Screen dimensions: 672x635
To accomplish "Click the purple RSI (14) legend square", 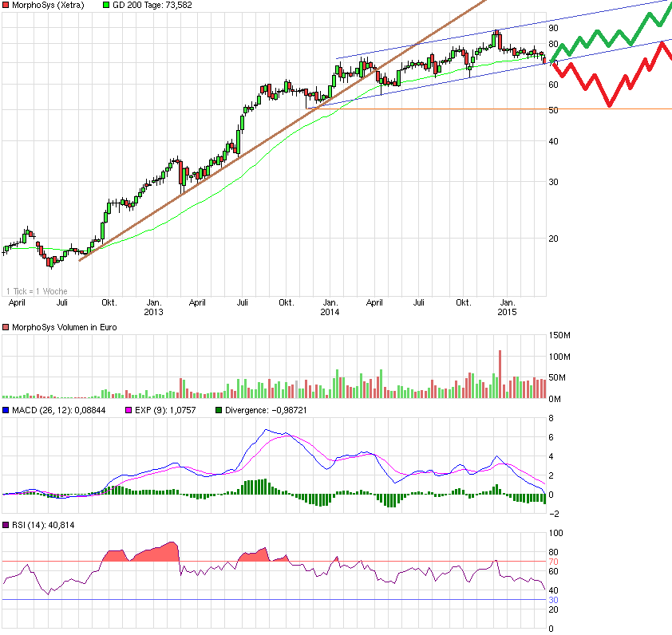I will tap(6, 525).
